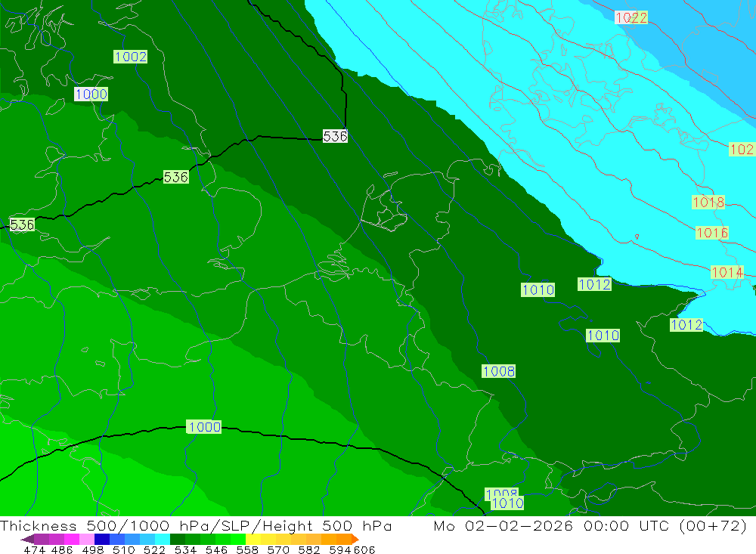
Task: Click the magenta legend swatch
Action: click(x=70, y=539)
